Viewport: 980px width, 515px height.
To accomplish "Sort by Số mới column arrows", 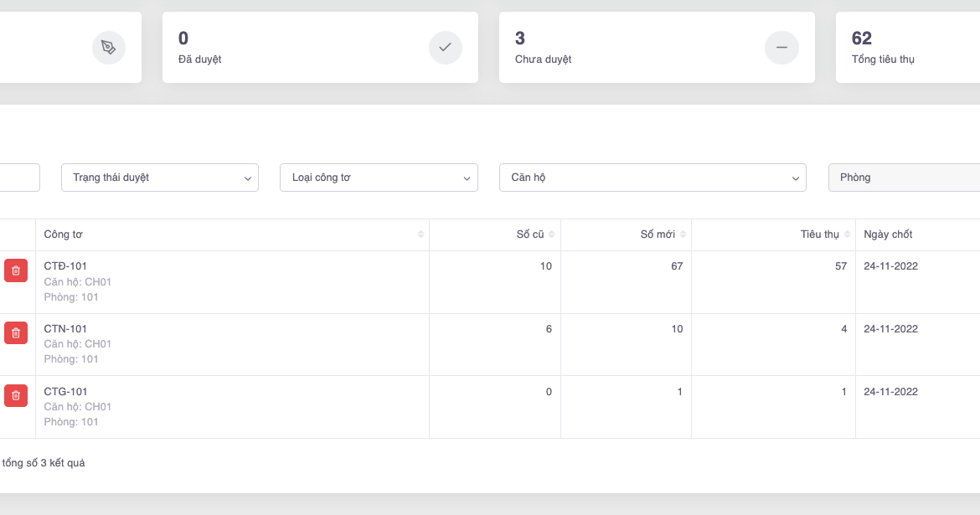I will [683, 234].
